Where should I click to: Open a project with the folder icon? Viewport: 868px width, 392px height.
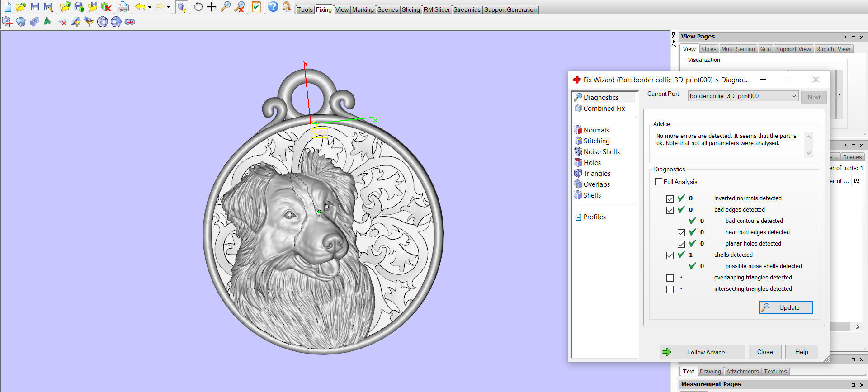21,7
